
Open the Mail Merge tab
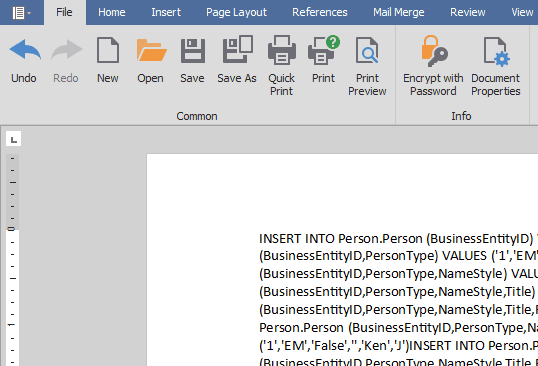click(399, 12)
